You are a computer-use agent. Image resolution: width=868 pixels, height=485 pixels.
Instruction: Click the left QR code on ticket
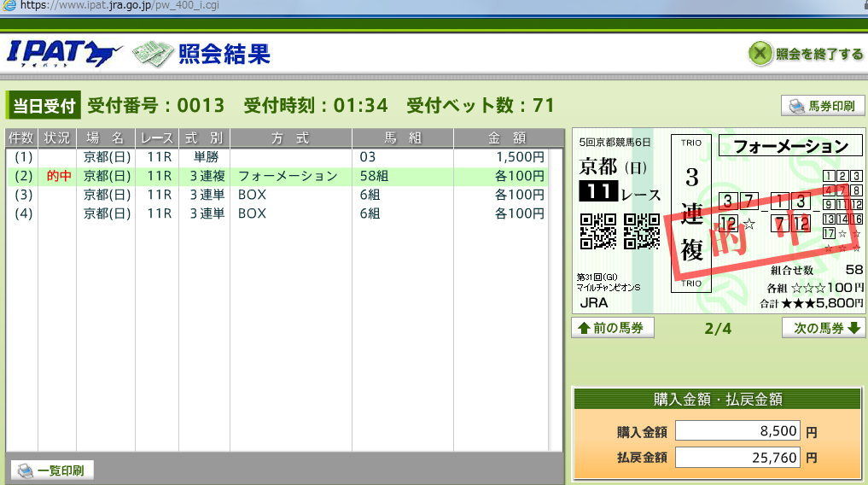pyautogui.click(x=597, y=231)
